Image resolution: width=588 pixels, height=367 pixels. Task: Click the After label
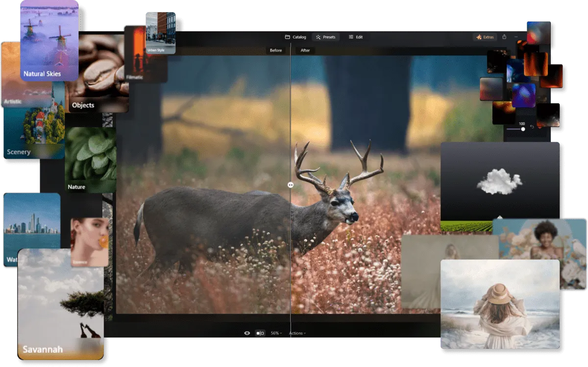(305, 50)
